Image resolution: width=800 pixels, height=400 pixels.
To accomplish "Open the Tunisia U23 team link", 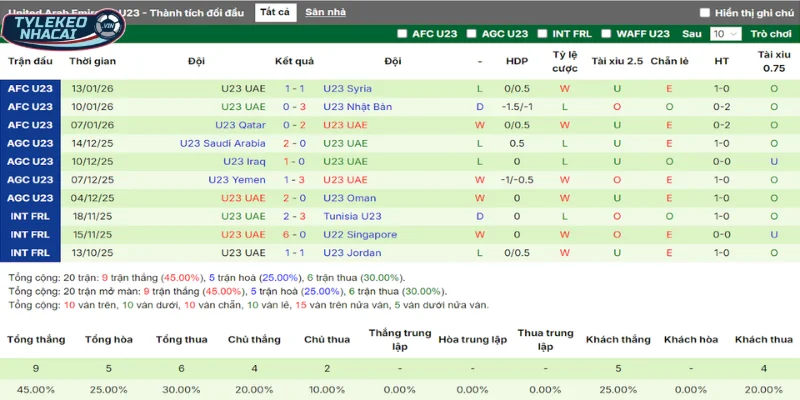I will pyautogui.click(x=352, y=216).
